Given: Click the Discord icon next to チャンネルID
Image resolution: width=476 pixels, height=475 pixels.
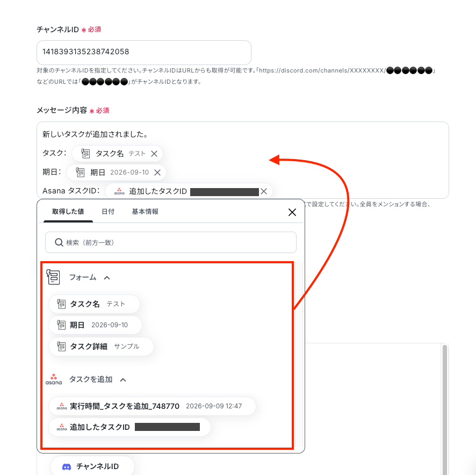Looking at the screenshot, I should (x=67, y=466).
